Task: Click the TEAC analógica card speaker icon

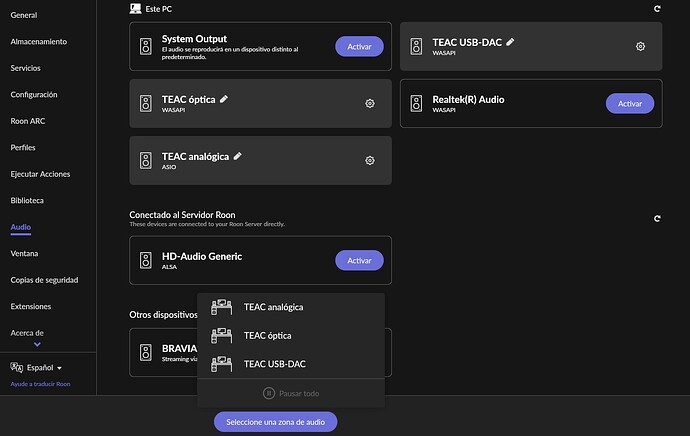Action: [x=146, y=161]
